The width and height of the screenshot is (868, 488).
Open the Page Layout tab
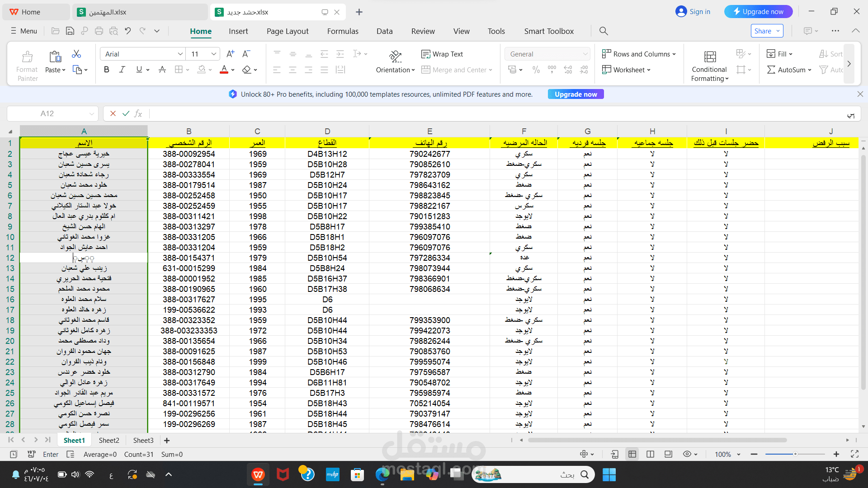coord(288,31)
